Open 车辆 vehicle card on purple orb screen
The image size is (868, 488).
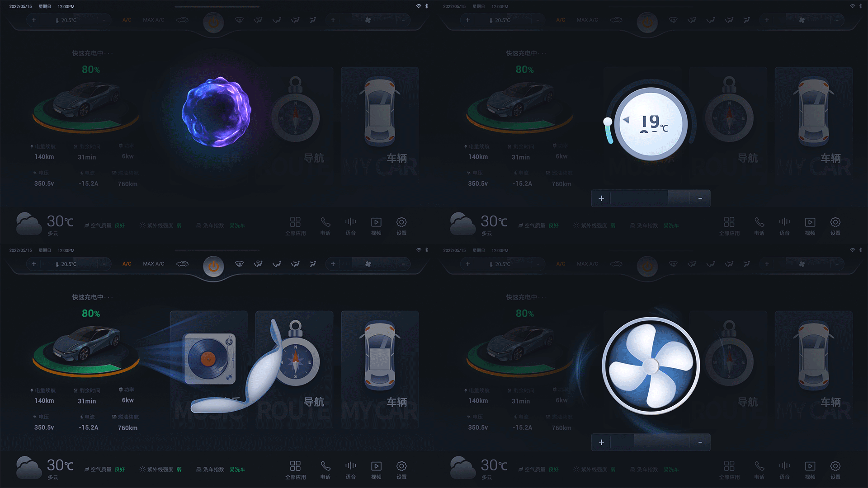(x=380, y=125)
